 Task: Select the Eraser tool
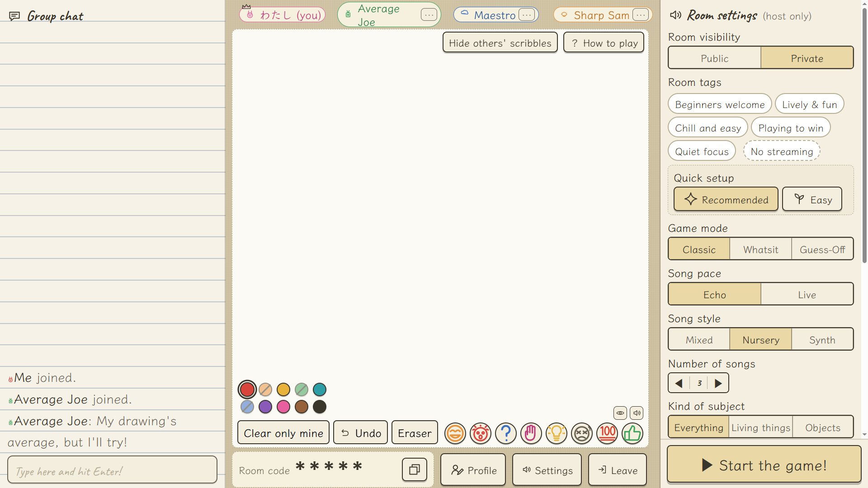click(x=415, y=433)
